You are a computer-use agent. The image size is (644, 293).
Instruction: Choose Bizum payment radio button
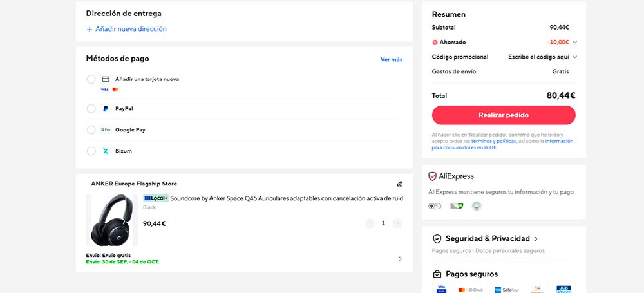91,151
